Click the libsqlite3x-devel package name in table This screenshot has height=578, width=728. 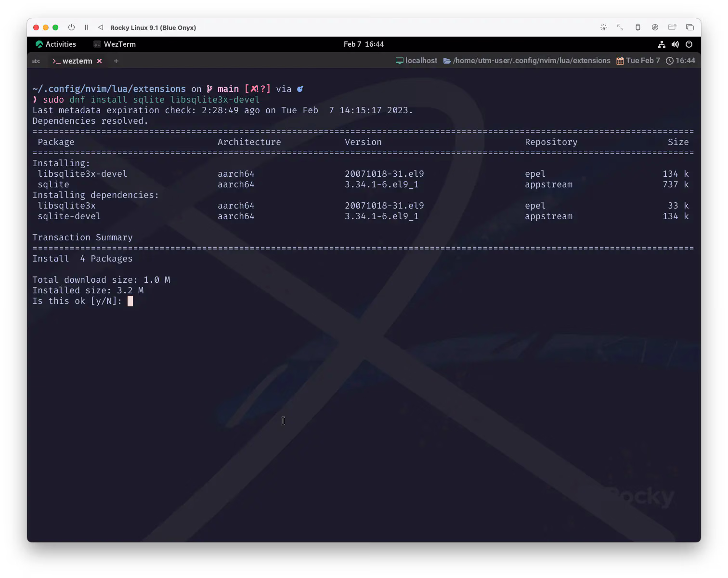pyautogui.click(x=82, y=174)
